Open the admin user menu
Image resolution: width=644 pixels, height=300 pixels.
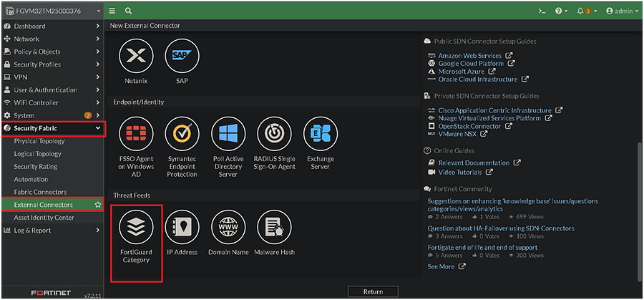[x=622, y=11]
